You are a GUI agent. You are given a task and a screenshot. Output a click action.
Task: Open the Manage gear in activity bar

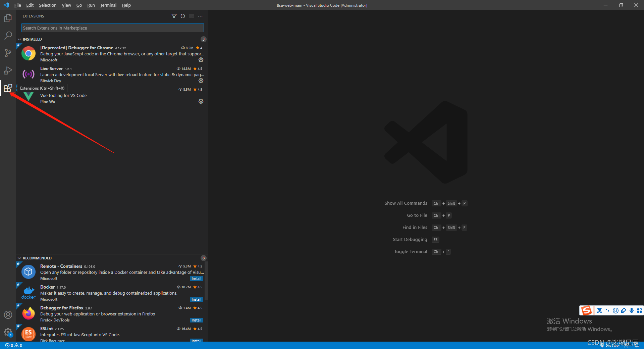pyautogui.click(x=8, y=332)
